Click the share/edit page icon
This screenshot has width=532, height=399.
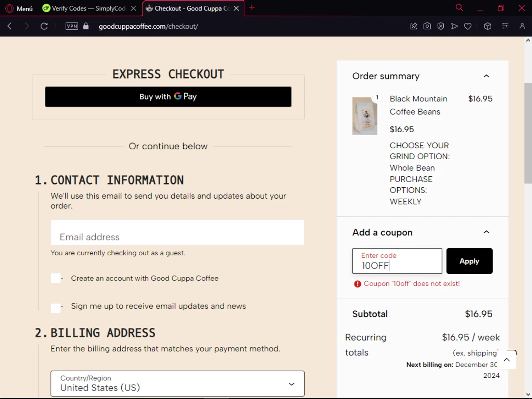[x=414, y=26]
